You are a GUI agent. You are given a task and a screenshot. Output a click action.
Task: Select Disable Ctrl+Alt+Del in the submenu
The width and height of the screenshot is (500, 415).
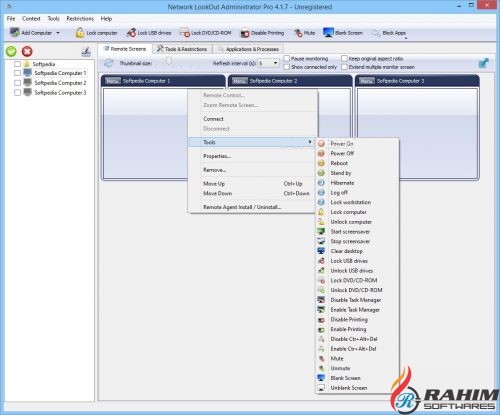tap(357, 339)
